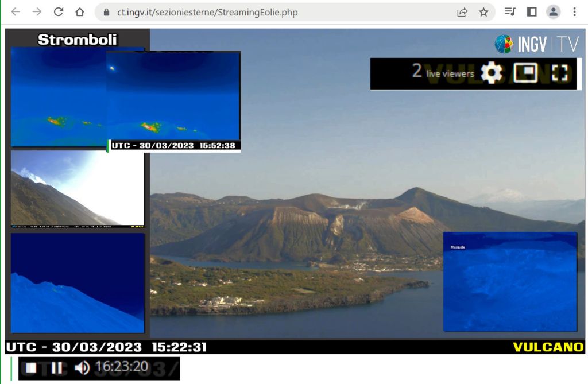The height and width of the screenshot is (384, 588).
Task: Open Chrome three-dot menu
Action: (574, 12)
